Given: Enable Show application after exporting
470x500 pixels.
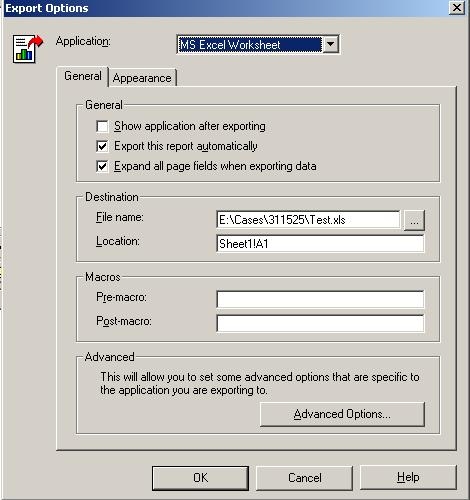Looking at the screenshot, I should click(102, 126).
